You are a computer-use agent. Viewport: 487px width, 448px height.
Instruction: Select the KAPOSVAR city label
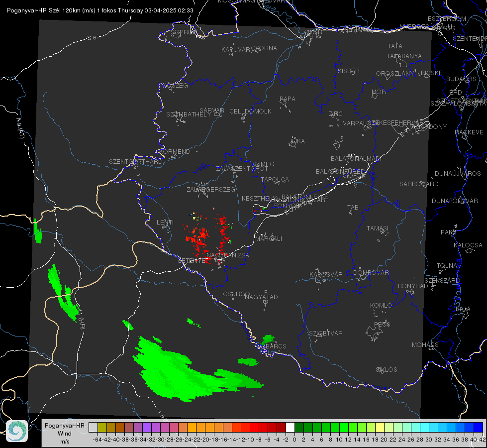[x=326, y=274]
